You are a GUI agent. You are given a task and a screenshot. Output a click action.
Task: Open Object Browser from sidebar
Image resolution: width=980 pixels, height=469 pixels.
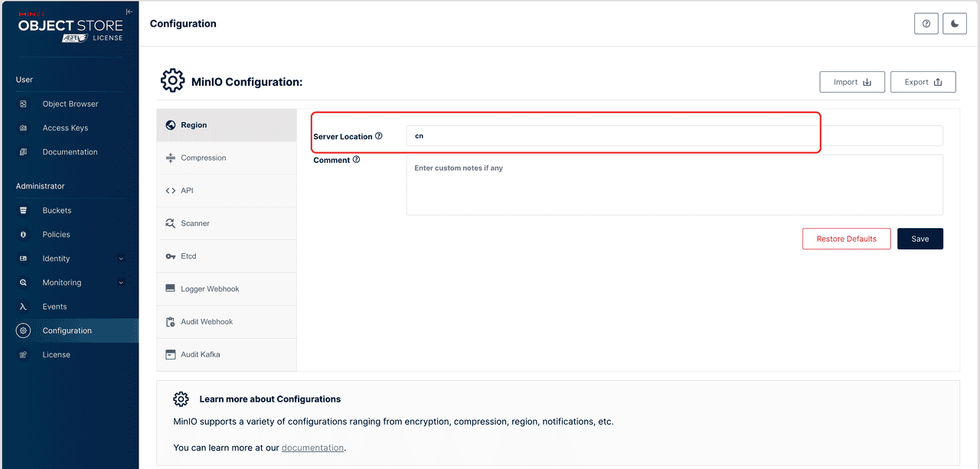[70, 104]
